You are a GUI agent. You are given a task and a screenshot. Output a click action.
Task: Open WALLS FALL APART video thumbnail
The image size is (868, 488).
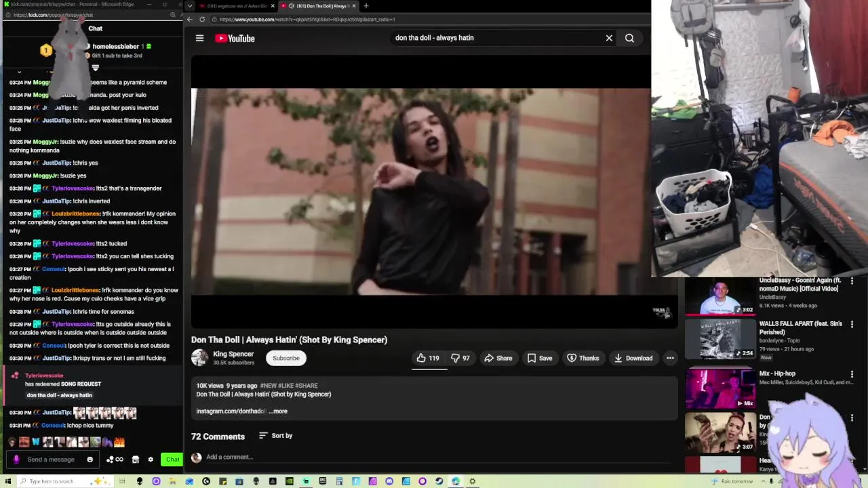tap(720, 340)
